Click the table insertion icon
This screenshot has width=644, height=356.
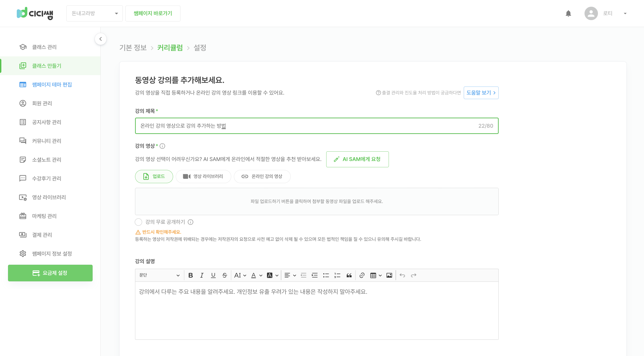[x=373, y=275]
